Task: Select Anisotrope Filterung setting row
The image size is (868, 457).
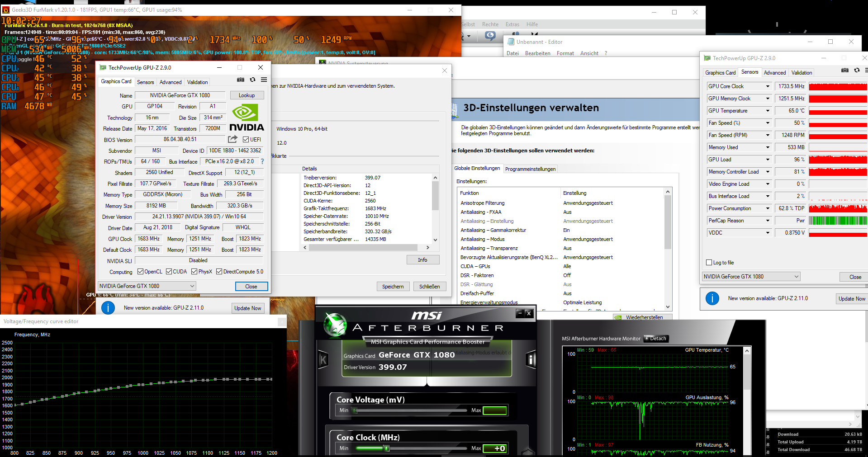Action: pyautogui.click(x=561, y=203)
